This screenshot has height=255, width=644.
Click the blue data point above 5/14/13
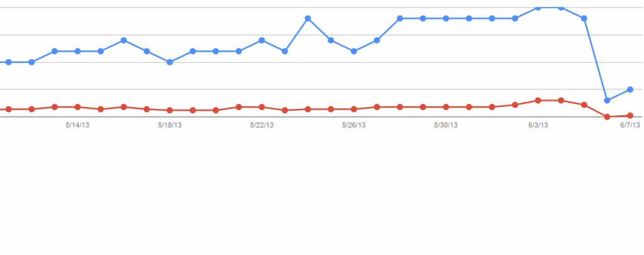[77, 52]
